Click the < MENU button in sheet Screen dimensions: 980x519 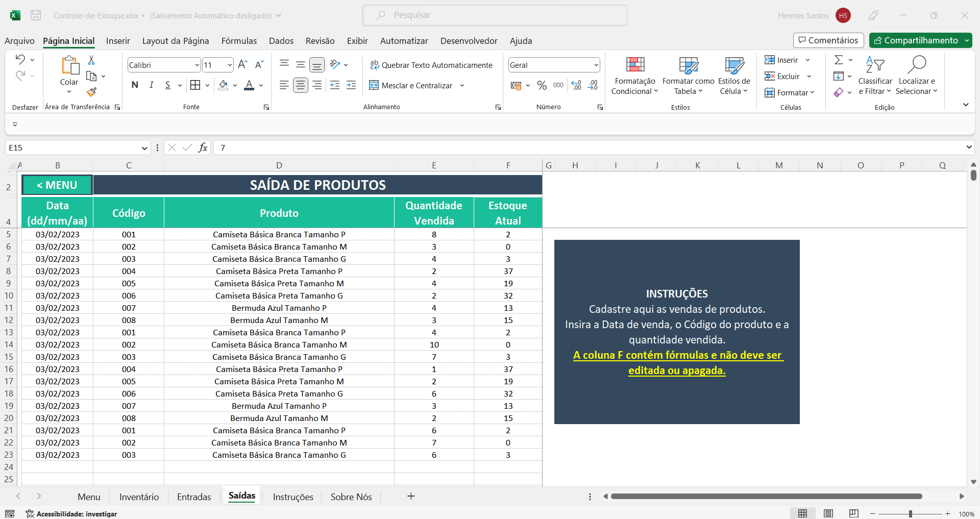point(57,185)
